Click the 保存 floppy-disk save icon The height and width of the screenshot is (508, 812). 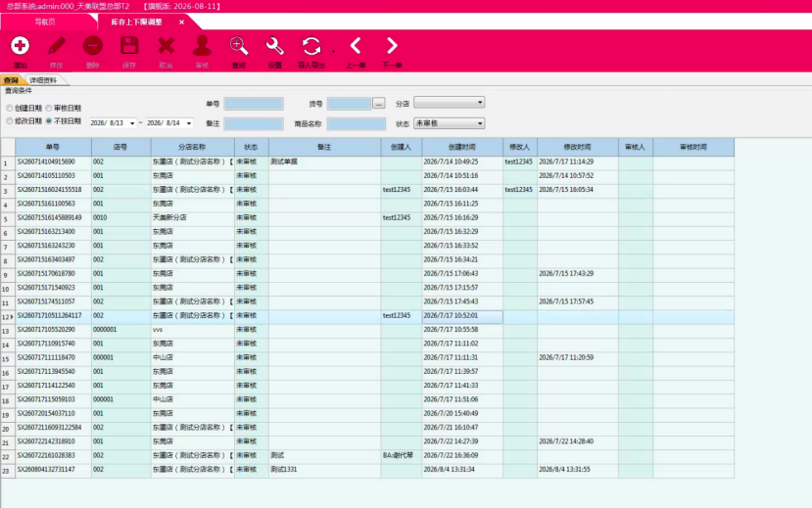(x=129, y=46)
